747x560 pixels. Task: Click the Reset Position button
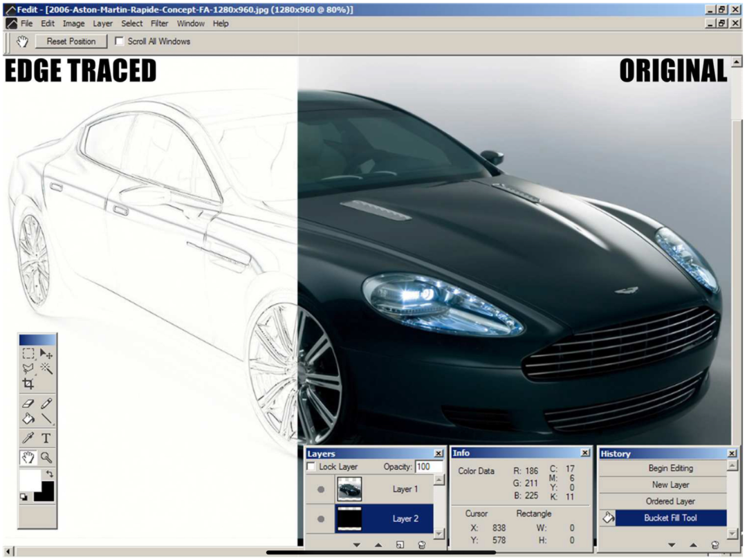coord(71,41)
